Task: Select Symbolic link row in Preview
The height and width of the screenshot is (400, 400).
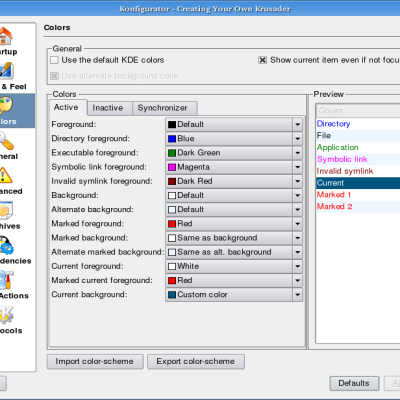Action: point(358,159)
